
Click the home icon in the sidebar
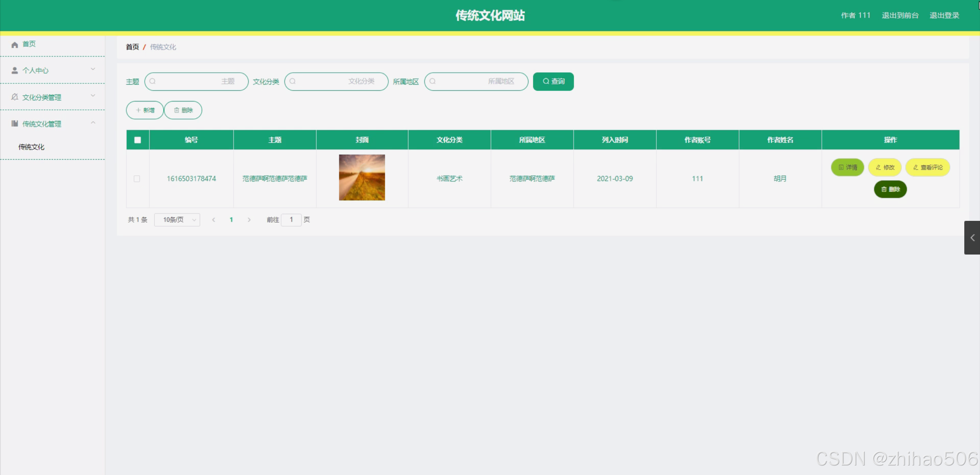tap(15, 45)
